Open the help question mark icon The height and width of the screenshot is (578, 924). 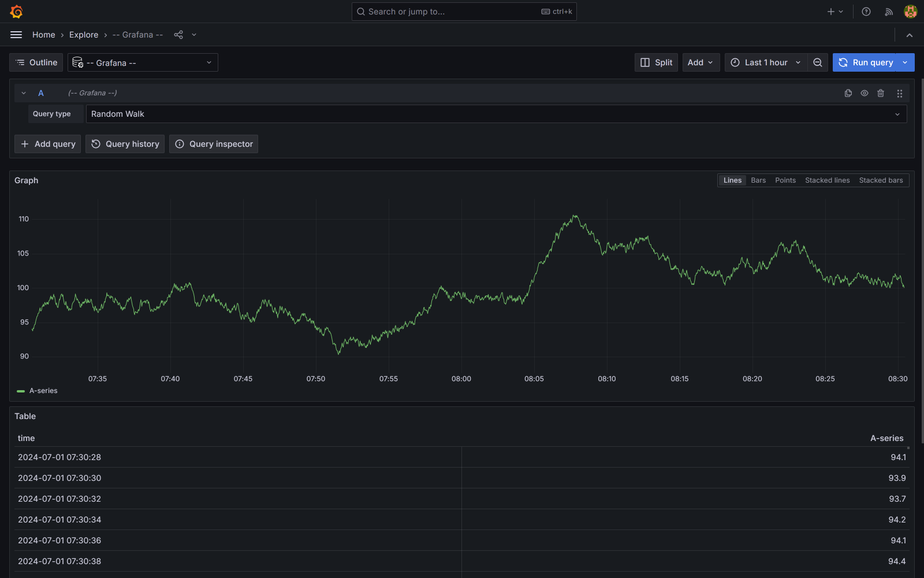[866, 12]
